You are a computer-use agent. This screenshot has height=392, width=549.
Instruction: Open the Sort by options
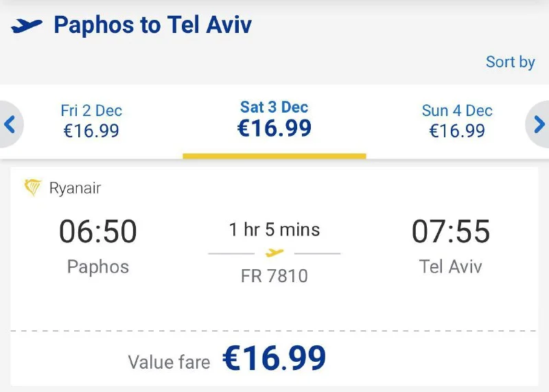[x=510, y=62]
